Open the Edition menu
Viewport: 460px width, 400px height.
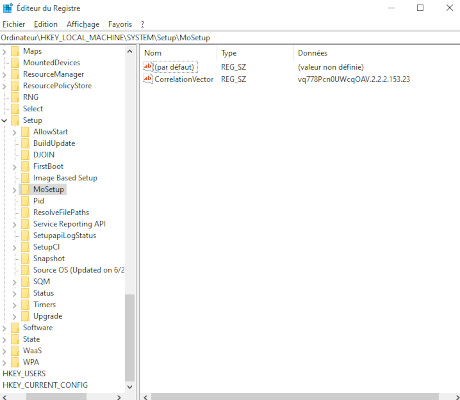(x=46, y=24)
